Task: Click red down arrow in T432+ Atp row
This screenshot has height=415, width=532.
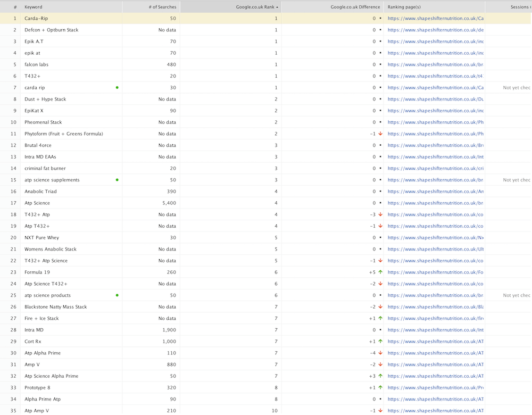Action: pos(380,214)
